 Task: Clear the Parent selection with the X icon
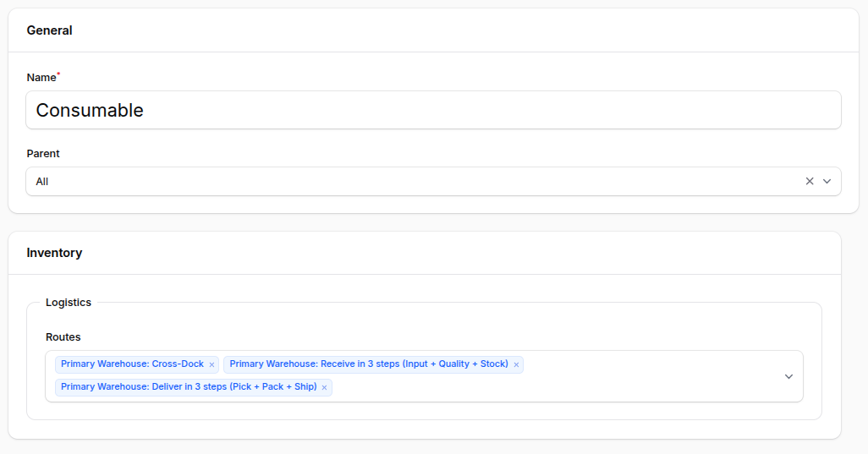click(x=810, y=181)
